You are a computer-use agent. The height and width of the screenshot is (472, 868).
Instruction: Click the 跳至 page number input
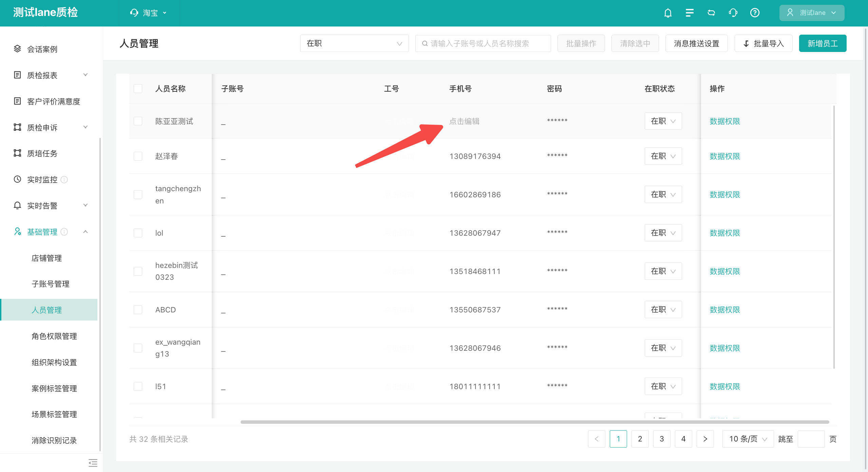811,439
